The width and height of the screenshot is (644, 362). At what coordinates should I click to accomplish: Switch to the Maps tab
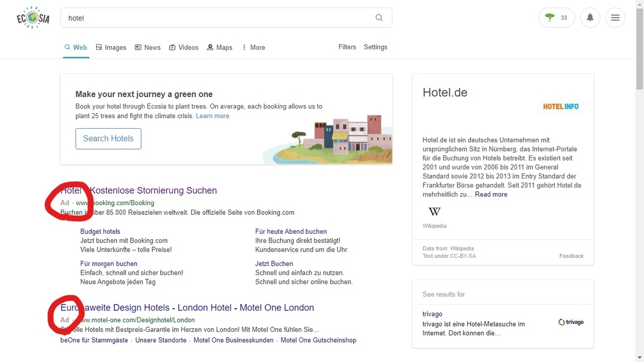pos(219,47)
